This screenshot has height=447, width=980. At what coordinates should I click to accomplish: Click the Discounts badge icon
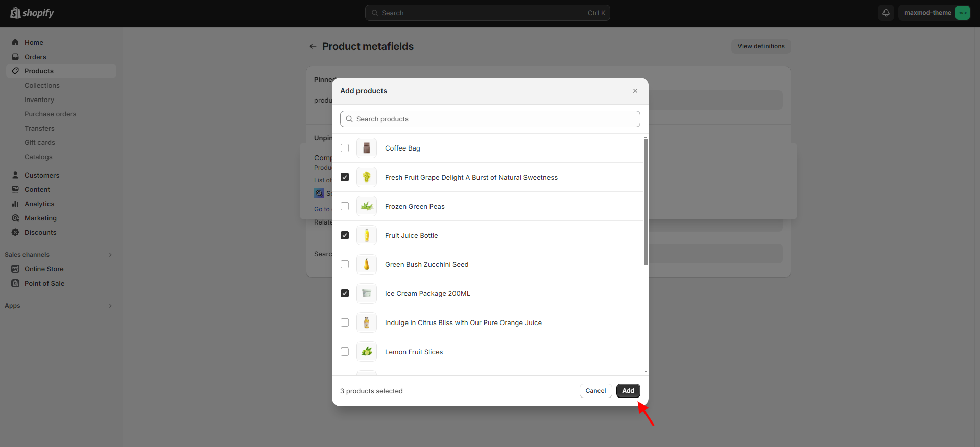pyautogui.click(x=15, y=232)
